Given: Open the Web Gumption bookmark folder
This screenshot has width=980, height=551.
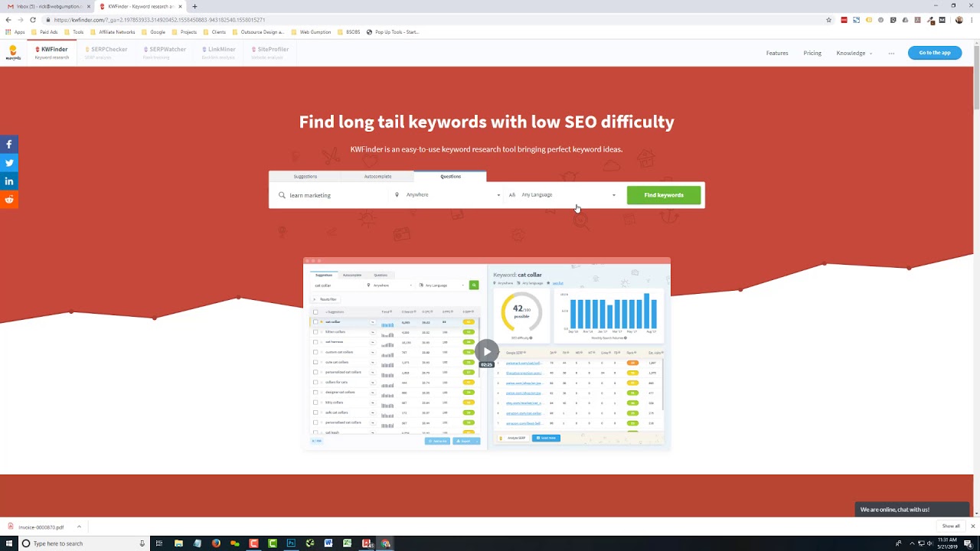Looking at the screenshot, I should point(311,32).
